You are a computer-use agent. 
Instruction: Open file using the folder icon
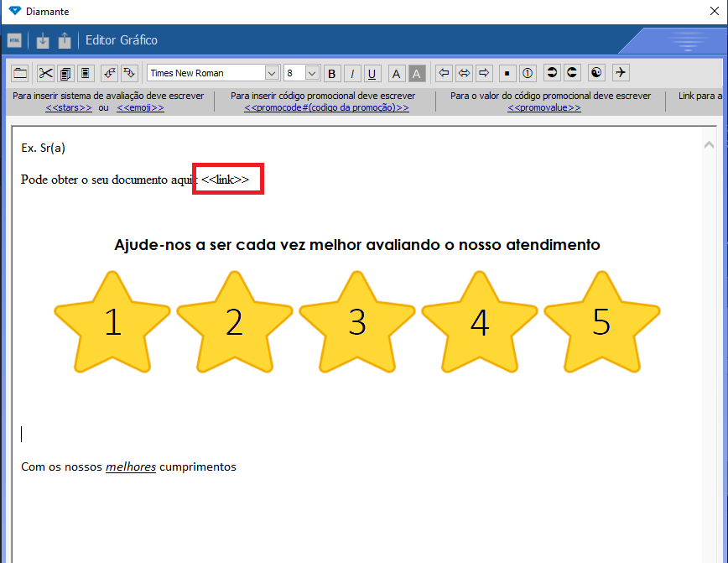19,73
